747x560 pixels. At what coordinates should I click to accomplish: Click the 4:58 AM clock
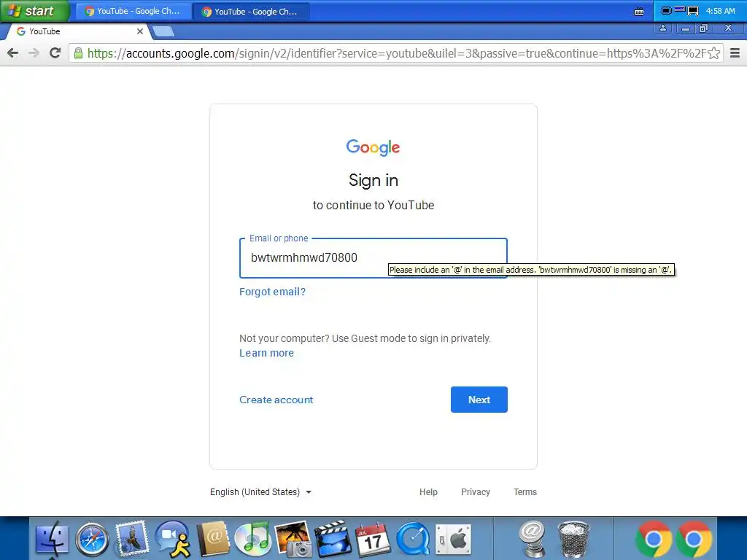(720, 11)
